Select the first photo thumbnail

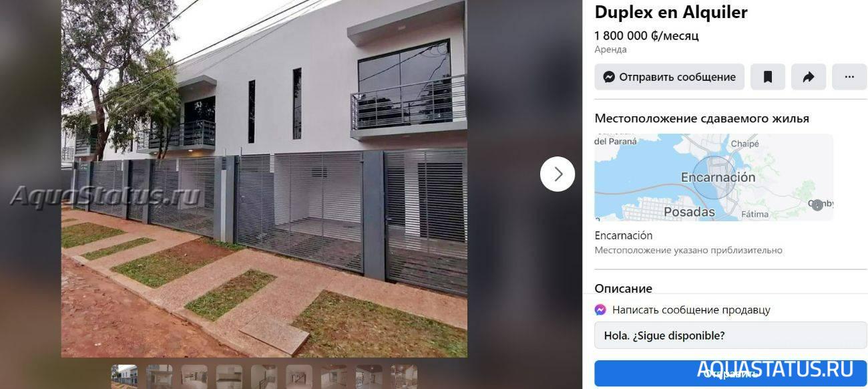point(124,377)
